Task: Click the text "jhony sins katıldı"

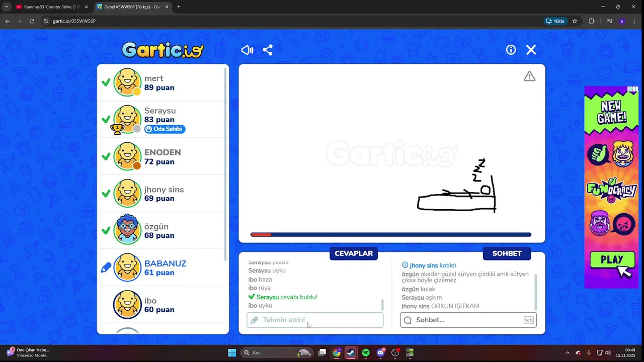Action: [x=433, y=265]
